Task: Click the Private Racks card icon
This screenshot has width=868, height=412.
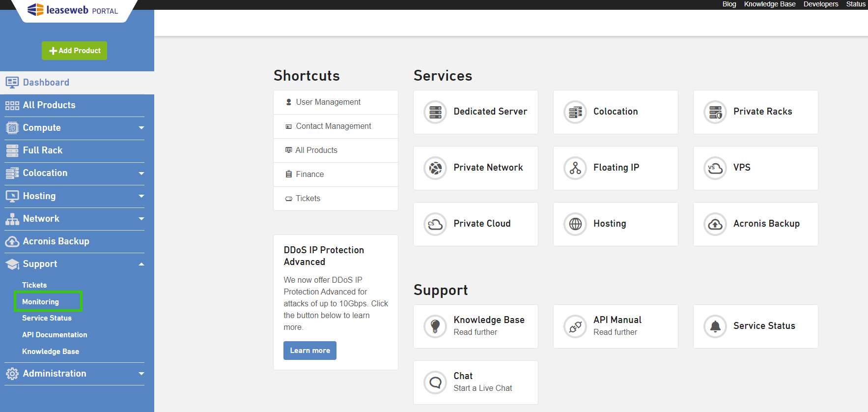Action: (715, 112)
